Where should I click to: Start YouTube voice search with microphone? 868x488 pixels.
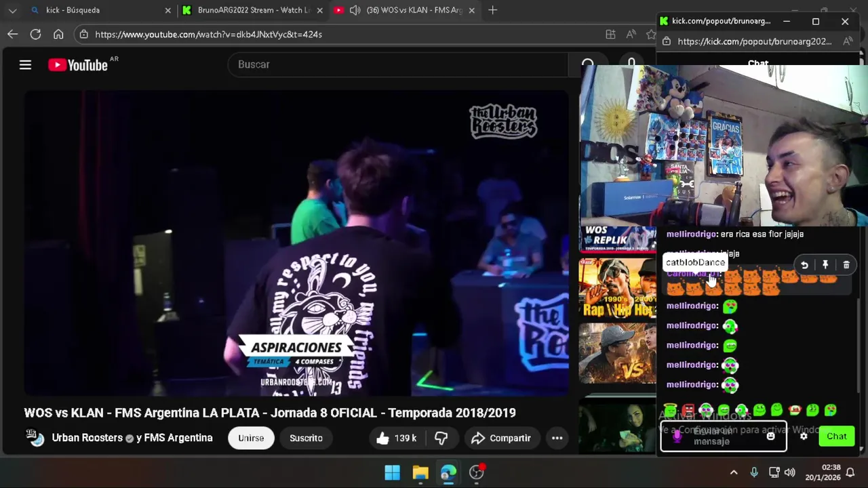coord(631,64)
